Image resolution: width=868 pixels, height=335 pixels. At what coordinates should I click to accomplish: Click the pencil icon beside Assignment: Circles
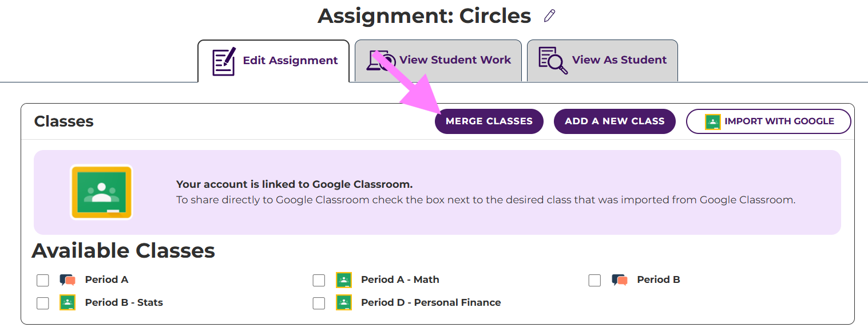[x=550, y=16]
